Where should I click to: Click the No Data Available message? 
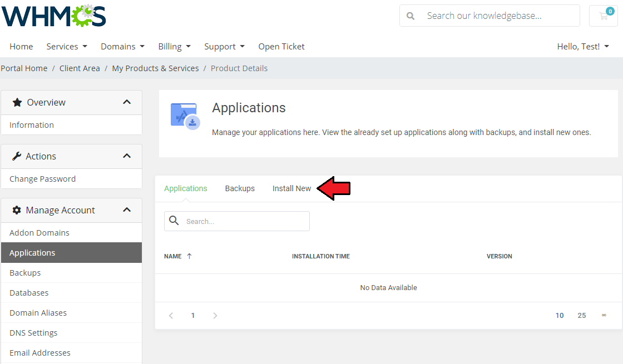(389, 288)
